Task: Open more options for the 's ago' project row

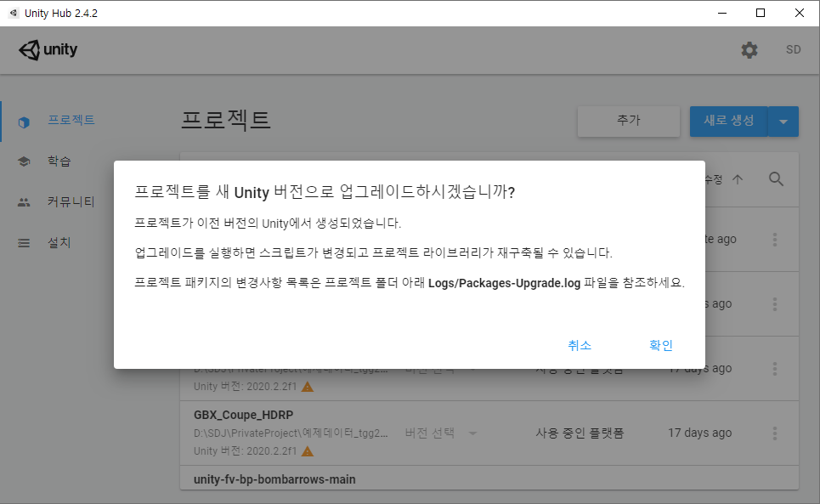Action: [x=775, y=304]
